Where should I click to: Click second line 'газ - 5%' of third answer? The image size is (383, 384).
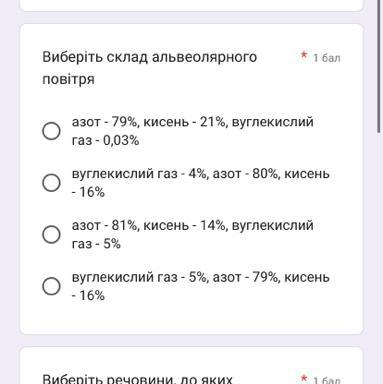[x=96, y=244]
